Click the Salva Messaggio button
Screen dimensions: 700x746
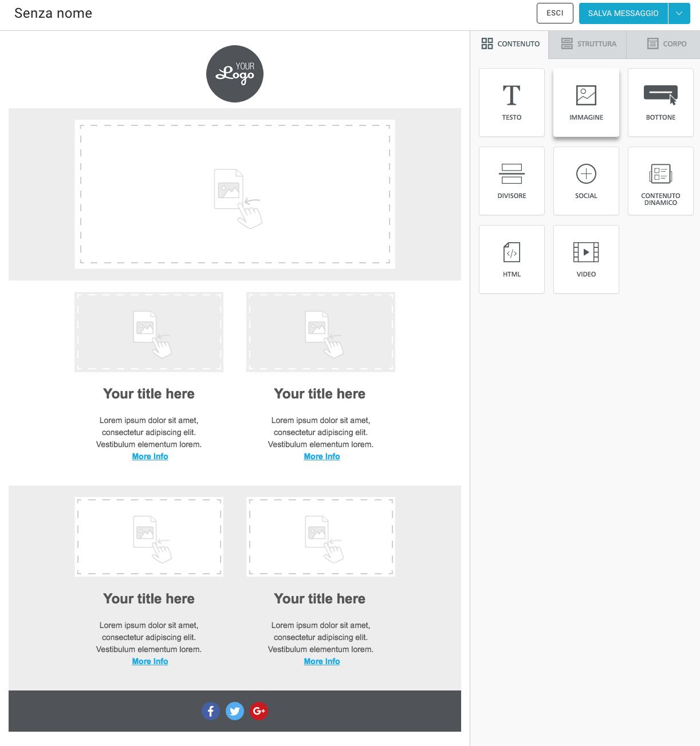(623, 13)
